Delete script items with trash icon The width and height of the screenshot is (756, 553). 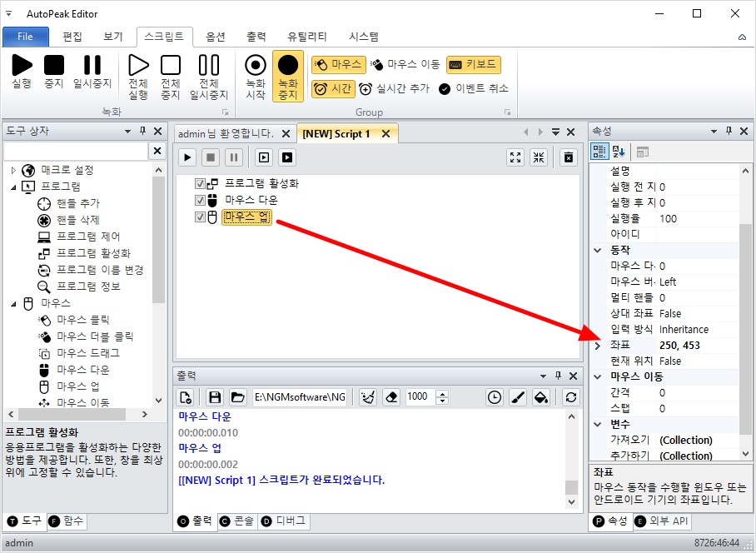coord(569,157)
